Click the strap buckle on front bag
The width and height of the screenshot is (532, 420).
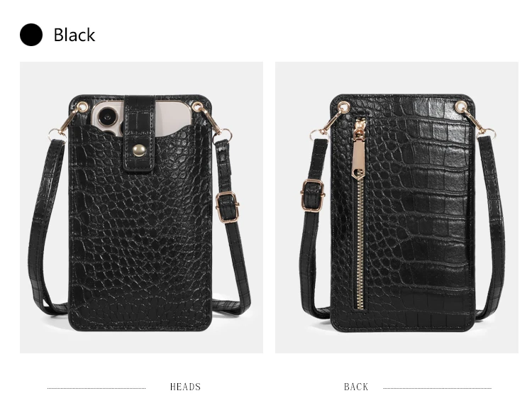(x=227, y=207)
